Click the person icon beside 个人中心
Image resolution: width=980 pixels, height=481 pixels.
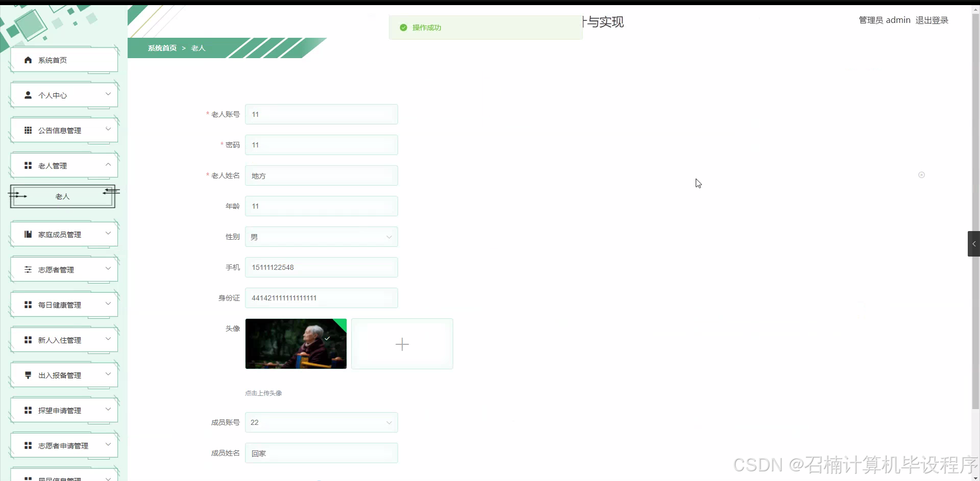click(28, 95)
